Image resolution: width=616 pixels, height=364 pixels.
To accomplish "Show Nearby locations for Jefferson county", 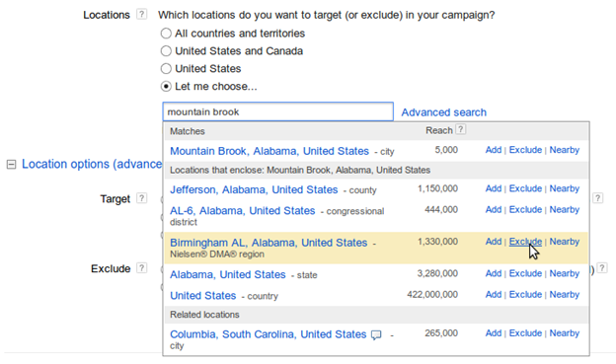I will [564, 188].
